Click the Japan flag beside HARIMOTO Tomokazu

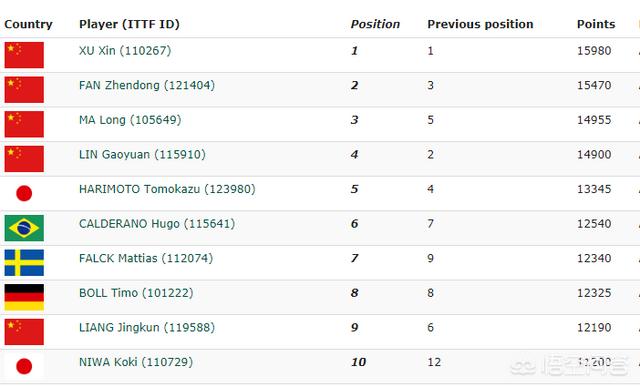[x=24, y=193]
